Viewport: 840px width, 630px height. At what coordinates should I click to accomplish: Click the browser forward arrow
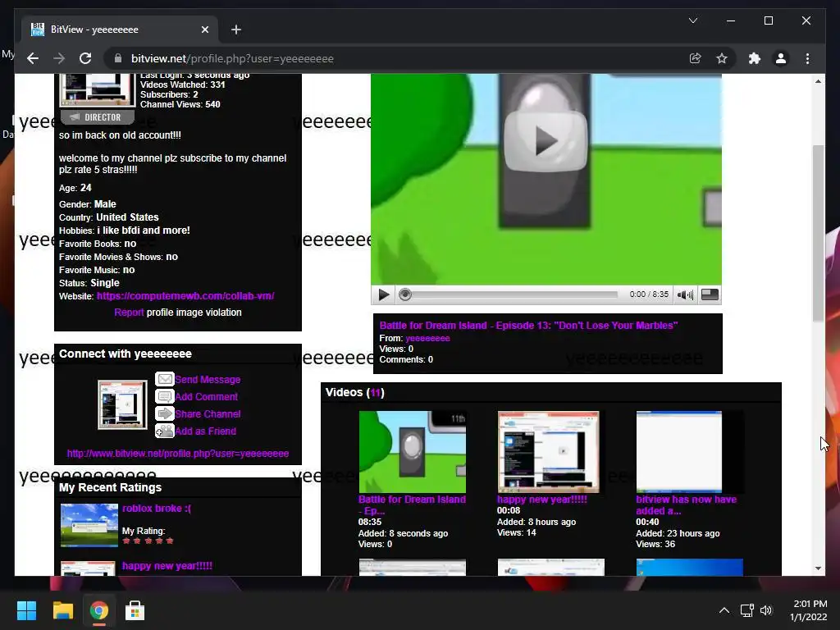point(59,58)
